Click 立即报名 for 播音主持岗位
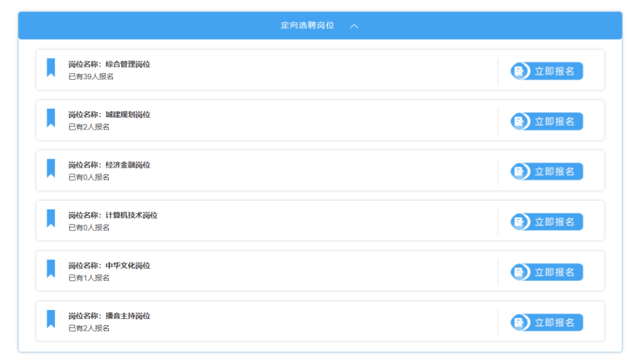This screenshot has height=364, width=642. [x=547, y=322]
